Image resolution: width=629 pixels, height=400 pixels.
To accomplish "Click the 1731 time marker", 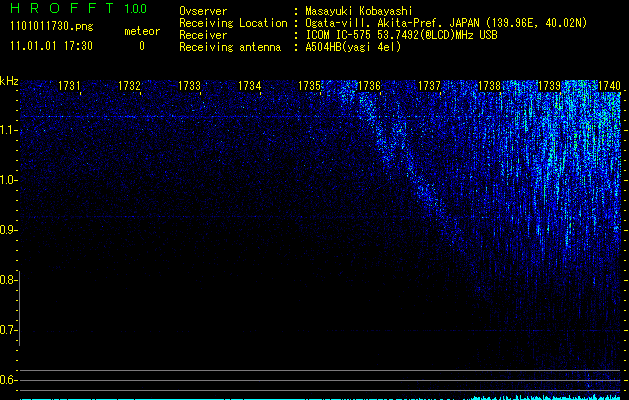I will [69, 85].
